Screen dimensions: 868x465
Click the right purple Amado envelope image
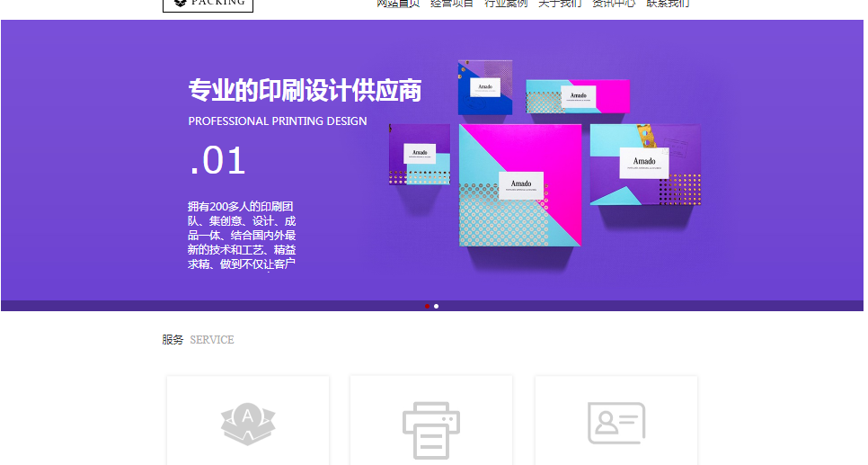645,164
